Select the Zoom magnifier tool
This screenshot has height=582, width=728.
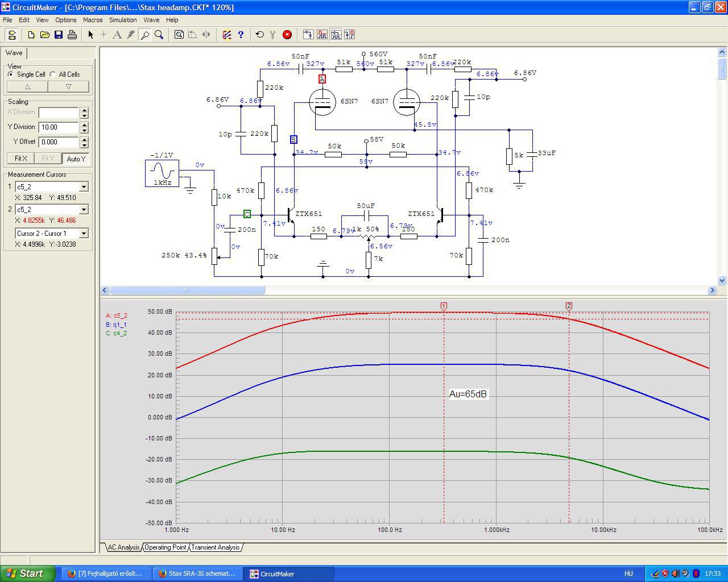[x=159, y=35]
